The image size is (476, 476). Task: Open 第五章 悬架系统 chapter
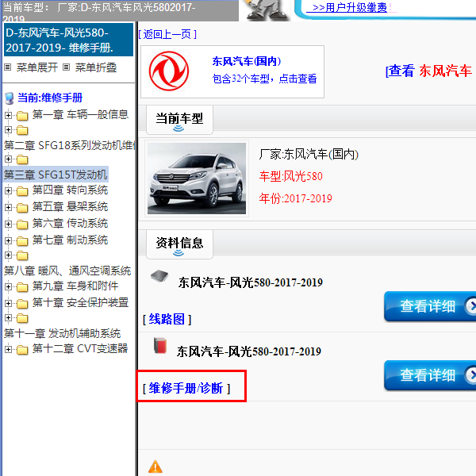point(70,207)
